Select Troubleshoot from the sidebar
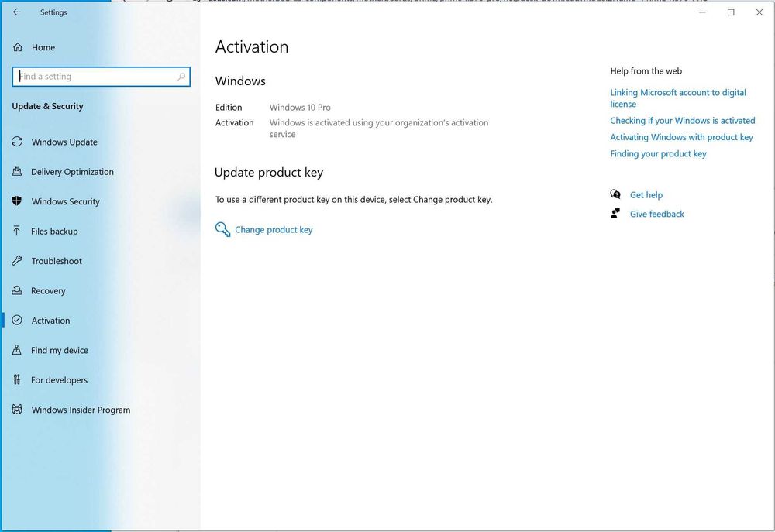775x532 pixels. 57,261
